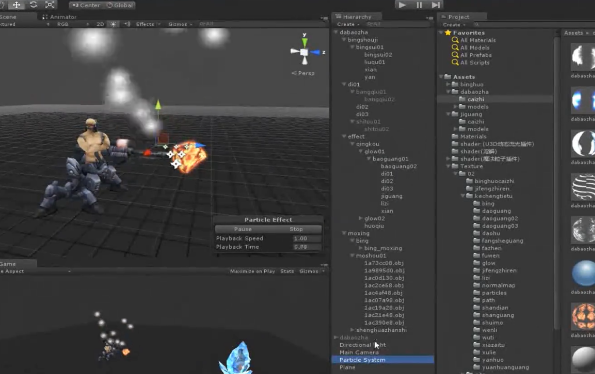Open the Scene view Gizmos dropdown
Image resolution: width=595 pixels, height=374 pixels.
point(180,24)
